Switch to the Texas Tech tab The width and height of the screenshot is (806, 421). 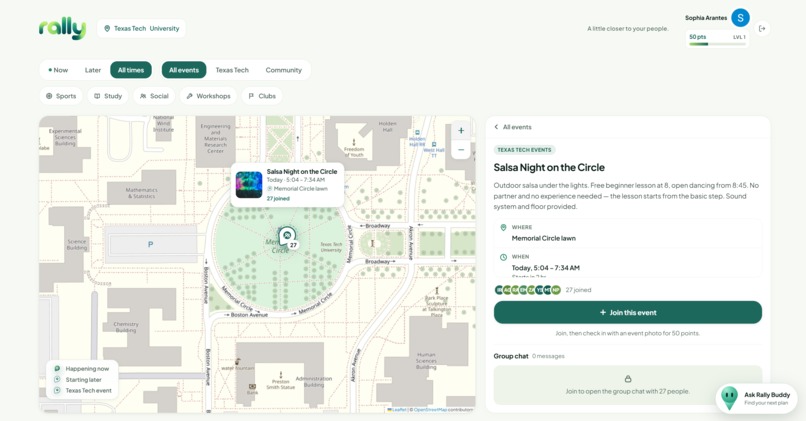coord(232,70)
